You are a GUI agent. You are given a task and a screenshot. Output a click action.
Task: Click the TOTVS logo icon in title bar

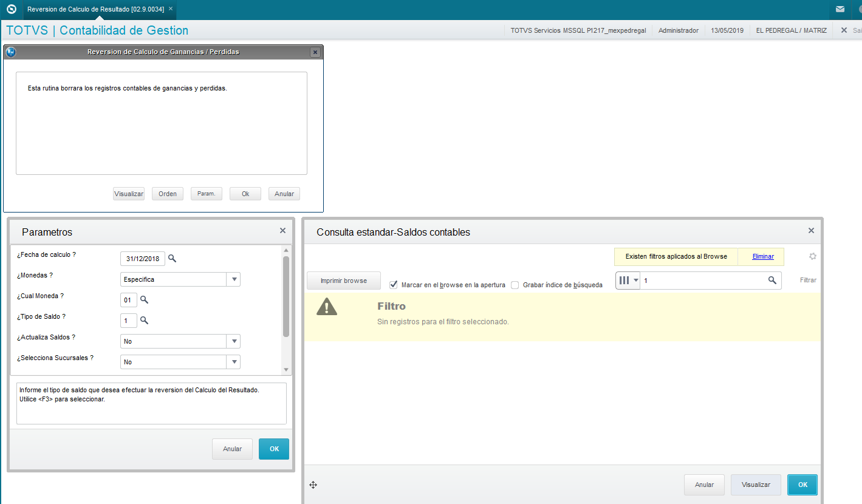11,9
